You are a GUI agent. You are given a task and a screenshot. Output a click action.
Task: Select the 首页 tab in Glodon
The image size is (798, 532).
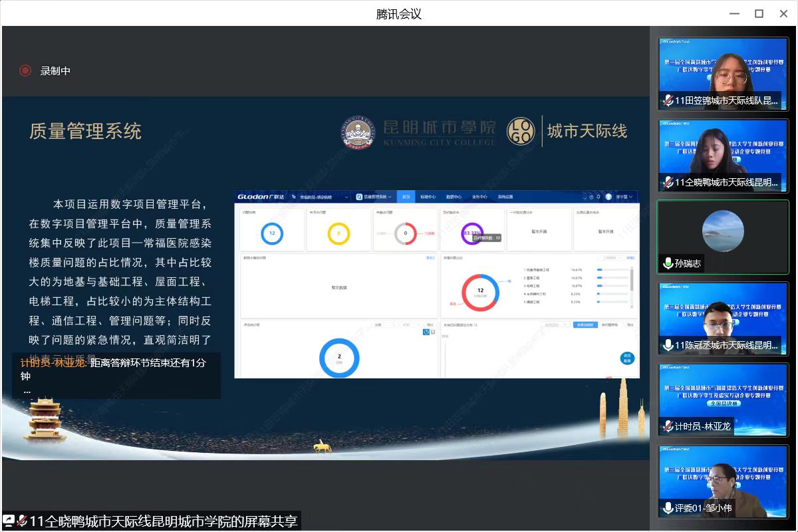[x=406, y=197]
